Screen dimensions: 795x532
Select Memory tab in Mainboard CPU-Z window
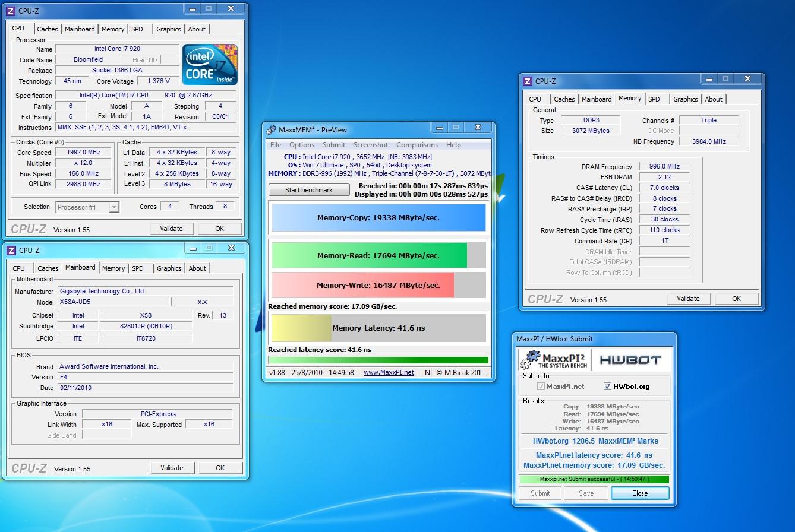pos(113,268)
